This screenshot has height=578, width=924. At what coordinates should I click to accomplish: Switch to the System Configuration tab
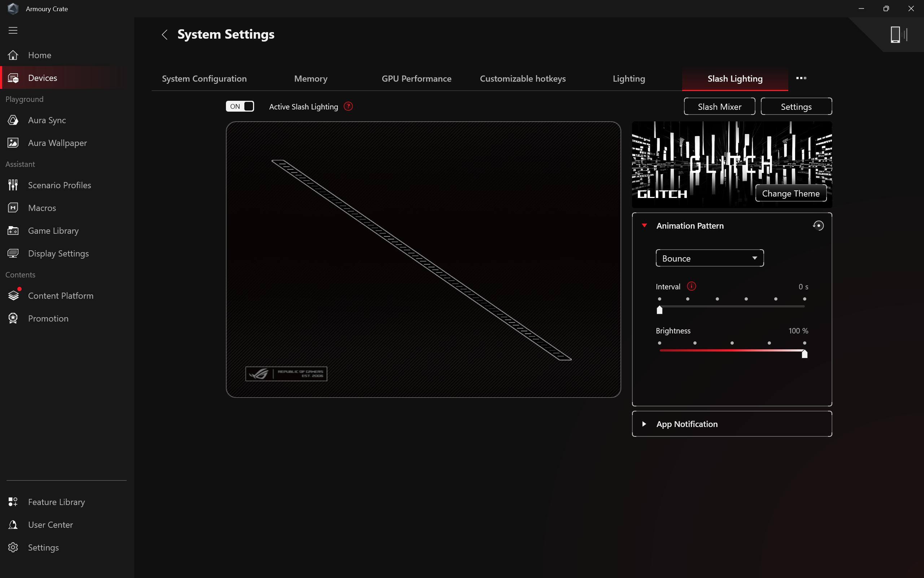click(204, 79)
